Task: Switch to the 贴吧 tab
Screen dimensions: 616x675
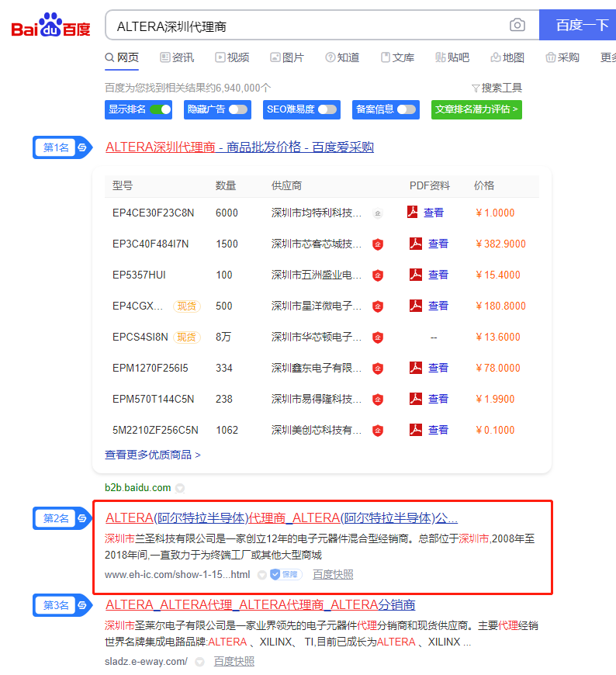Action: tap(452, 57)
